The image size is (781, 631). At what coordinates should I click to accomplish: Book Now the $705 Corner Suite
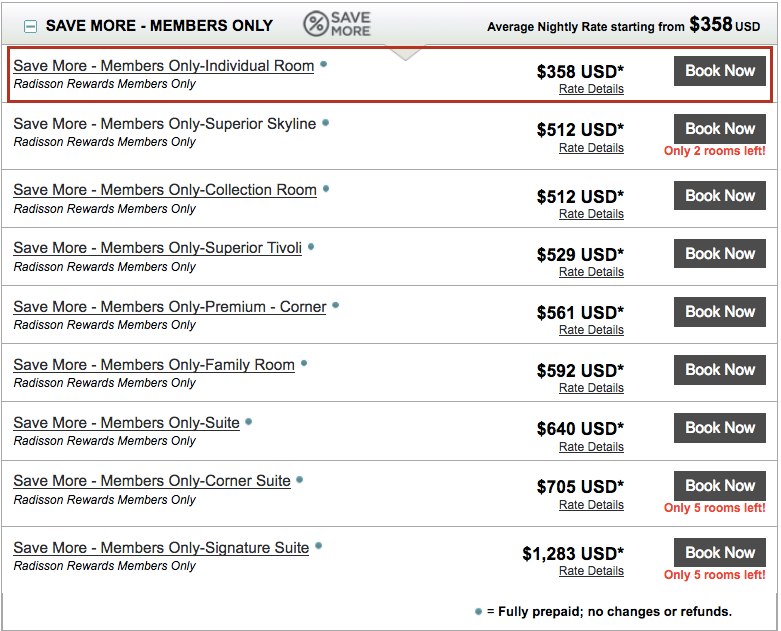[720, 486]
